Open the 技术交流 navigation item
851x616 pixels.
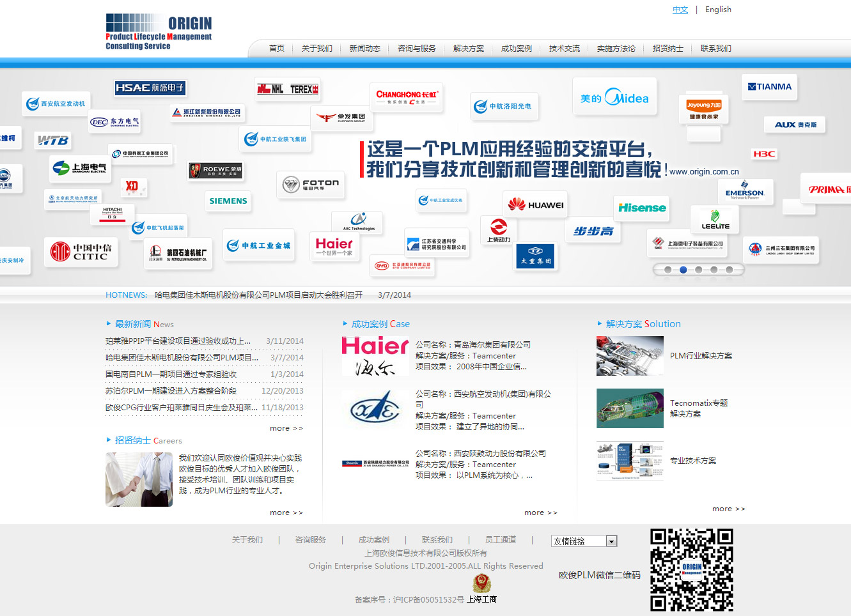(565, 49)
